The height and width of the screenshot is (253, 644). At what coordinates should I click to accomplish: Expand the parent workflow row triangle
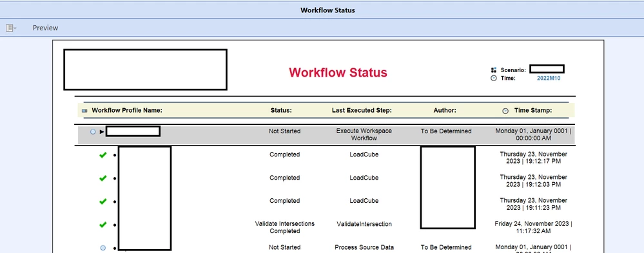coord(102,131)
